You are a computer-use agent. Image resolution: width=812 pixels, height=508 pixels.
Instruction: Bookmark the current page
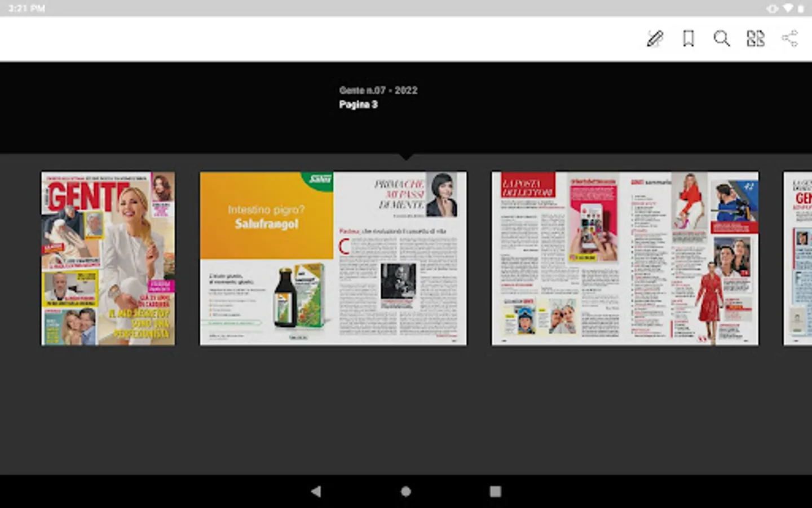(688, 38)
